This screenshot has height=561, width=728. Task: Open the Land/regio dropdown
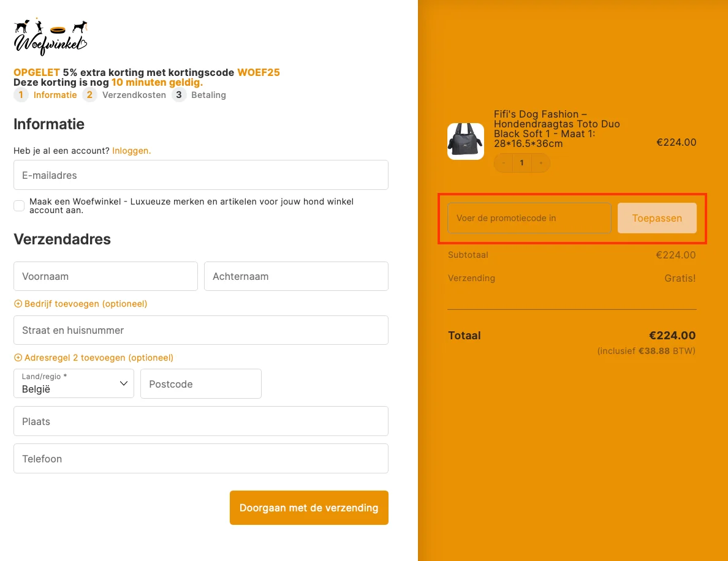coord(74,383)
